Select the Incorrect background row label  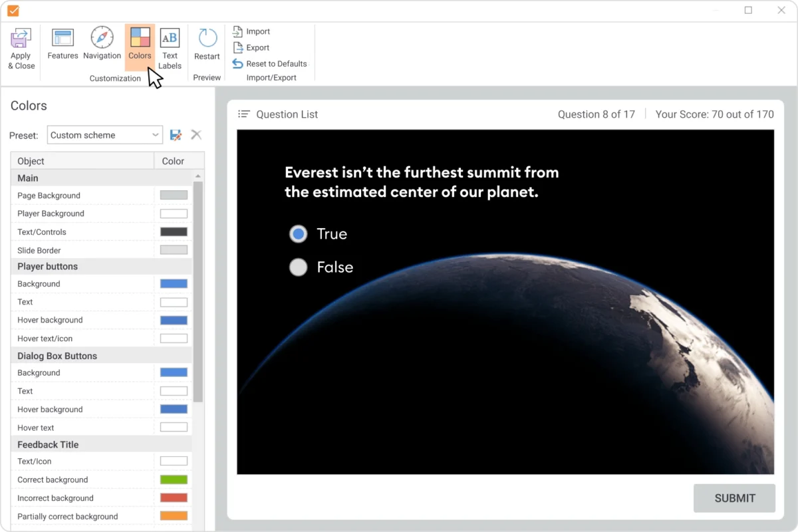tap(55, 498)
